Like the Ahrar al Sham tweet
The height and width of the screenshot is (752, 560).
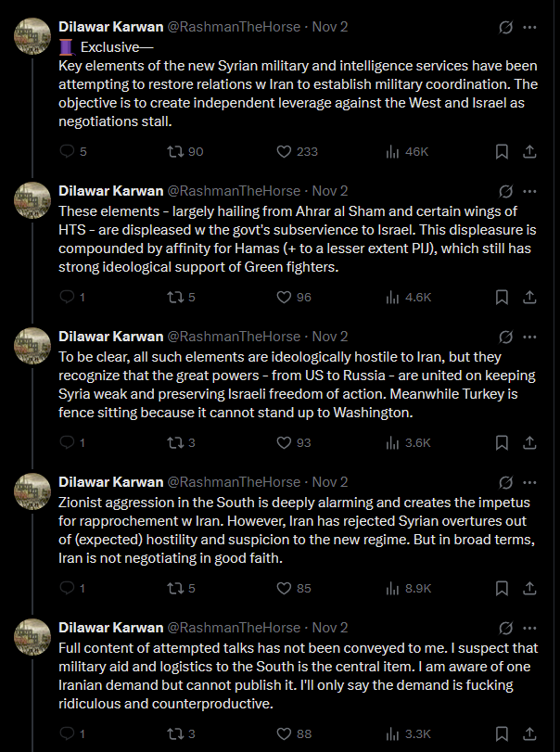pyautogui.click(x=286, y=298)
